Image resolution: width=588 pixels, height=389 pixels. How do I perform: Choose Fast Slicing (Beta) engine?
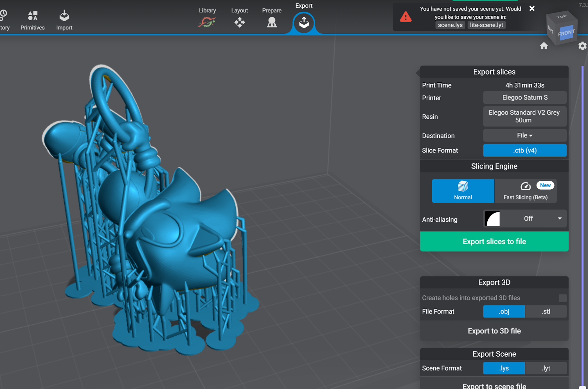[x=526, y=191]
